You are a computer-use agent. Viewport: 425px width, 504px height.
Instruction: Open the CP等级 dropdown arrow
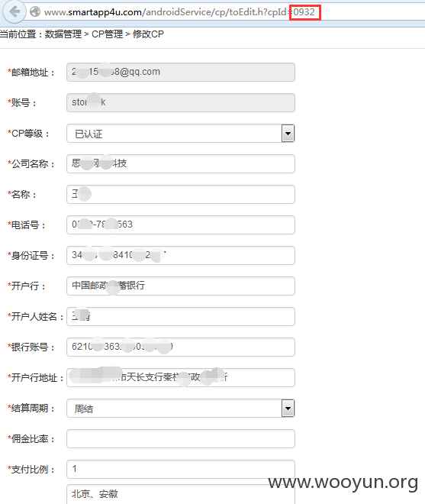[288, 134]
